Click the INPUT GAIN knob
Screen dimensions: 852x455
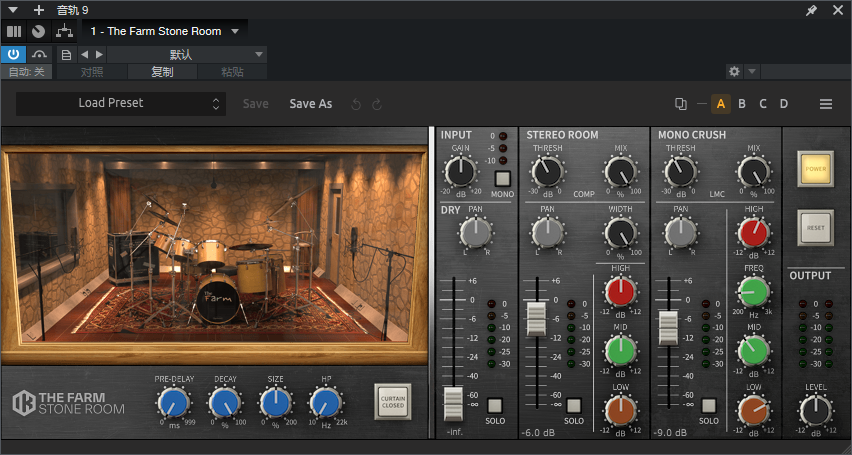[461, 171]
